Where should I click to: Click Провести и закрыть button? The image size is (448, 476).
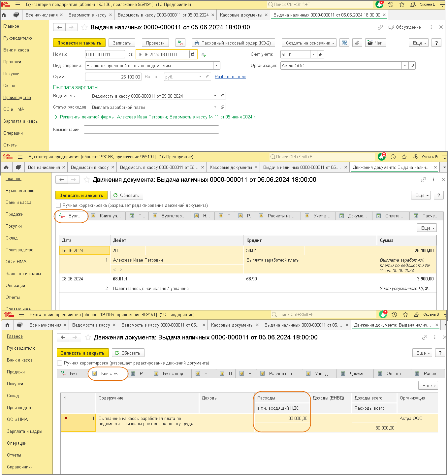coord(79,43)
